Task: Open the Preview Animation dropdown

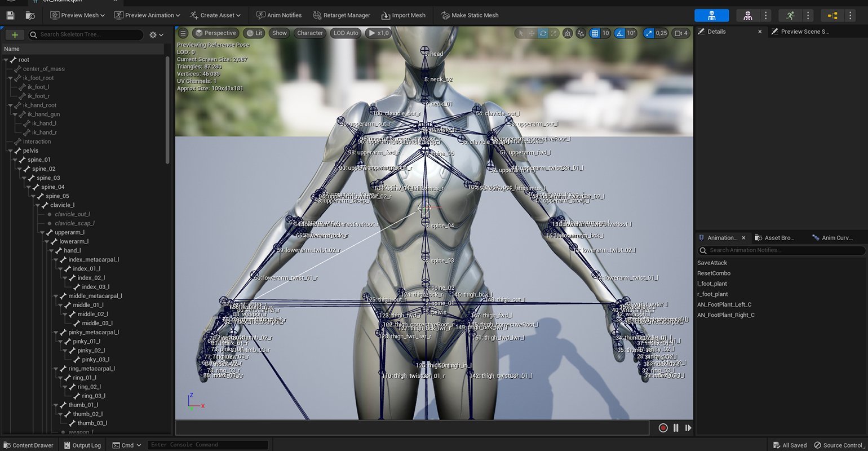Action: click(x=148, y=15)
